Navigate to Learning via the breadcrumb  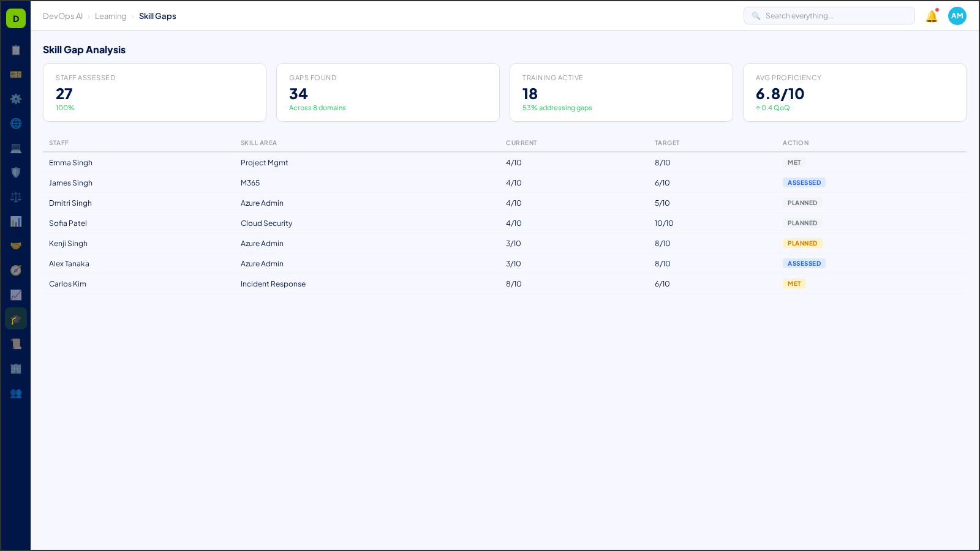point(110,16)
